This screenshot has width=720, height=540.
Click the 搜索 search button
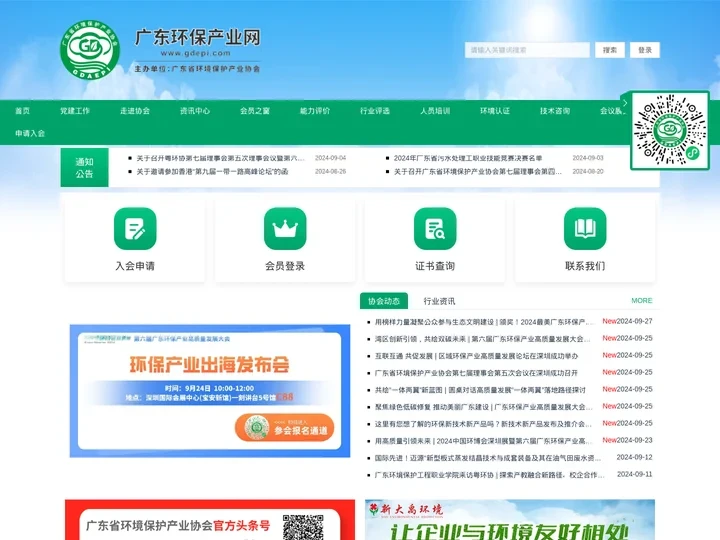(x=610, y=50)
